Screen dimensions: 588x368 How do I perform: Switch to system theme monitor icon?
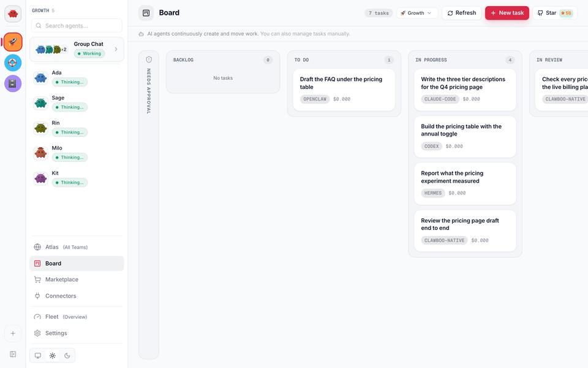coord(38,356)
